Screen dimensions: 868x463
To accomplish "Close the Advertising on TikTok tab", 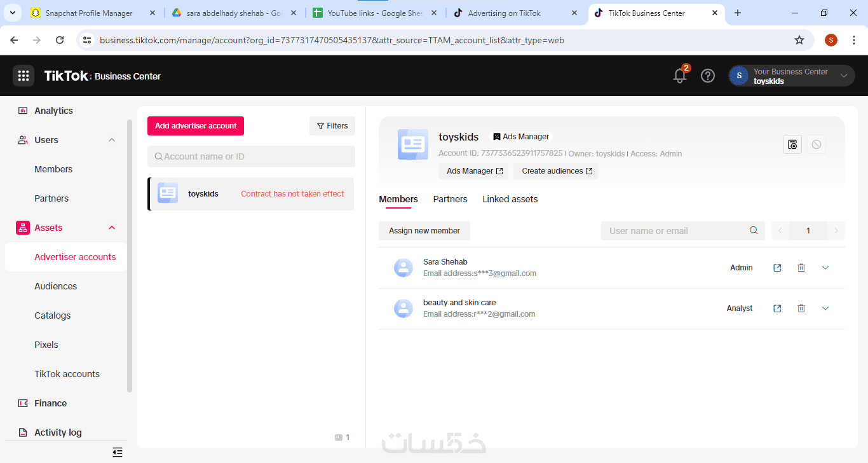I will coord(574,13).
